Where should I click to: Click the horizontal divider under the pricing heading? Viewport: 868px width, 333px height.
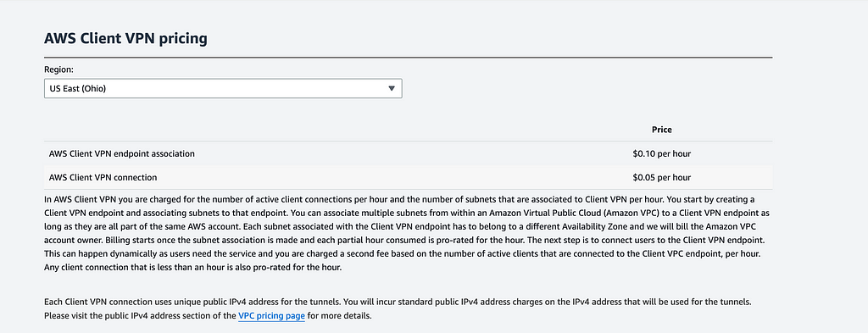(408, 58)
